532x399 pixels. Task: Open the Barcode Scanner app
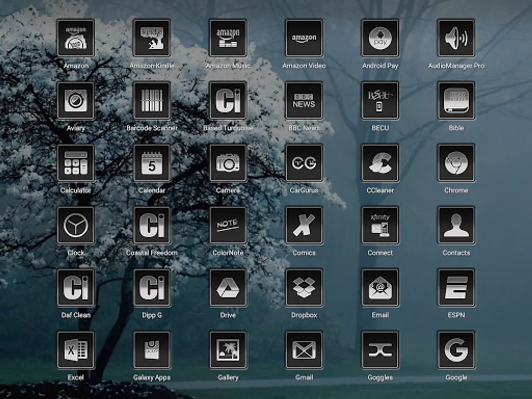152,101
